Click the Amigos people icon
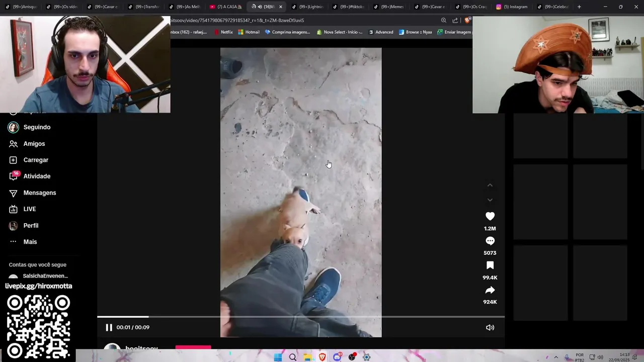Image resolution: width=644 pixels, height=362 pixels. click(x=14, y=144)
